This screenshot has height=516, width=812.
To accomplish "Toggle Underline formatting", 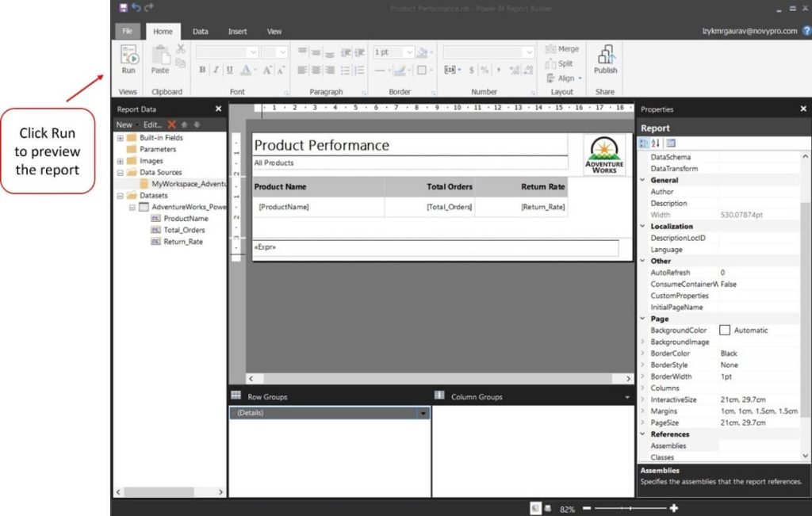I will [x=229, y=70].
